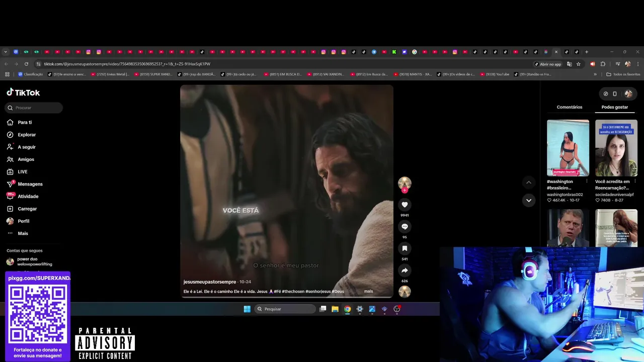Save video with the bookmark icon
This screenshot has height=362, width=644.
click(405, 248)
